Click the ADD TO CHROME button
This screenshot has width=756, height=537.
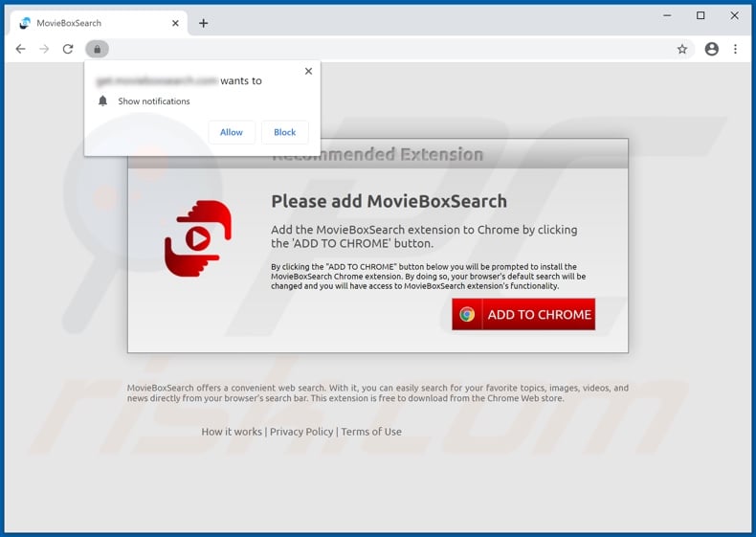coord(523,314)
